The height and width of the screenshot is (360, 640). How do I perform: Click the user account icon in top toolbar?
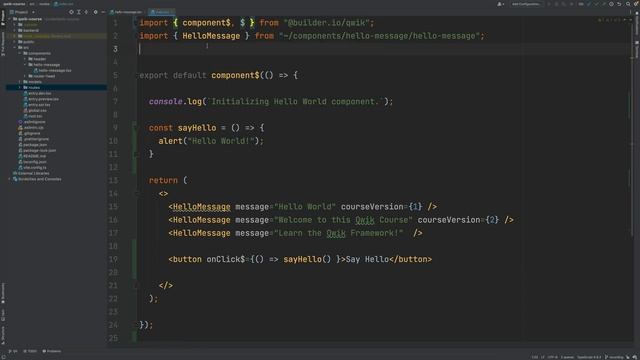click(500, 4)
